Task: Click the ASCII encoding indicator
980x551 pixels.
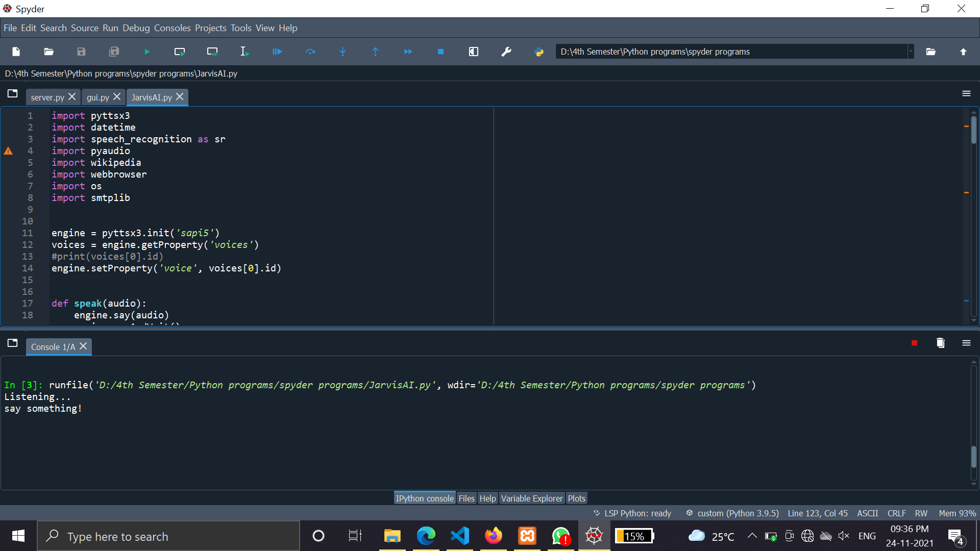Action: 868,513
